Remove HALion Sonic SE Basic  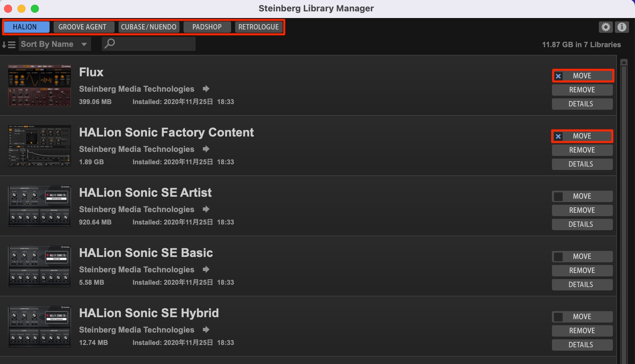pos(582,271)
